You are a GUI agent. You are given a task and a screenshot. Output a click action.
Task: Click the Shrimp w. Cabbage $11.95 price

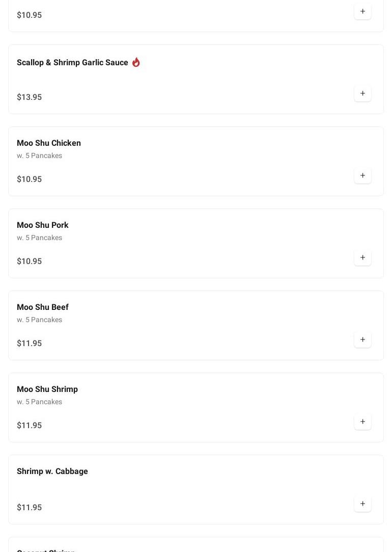30,508
